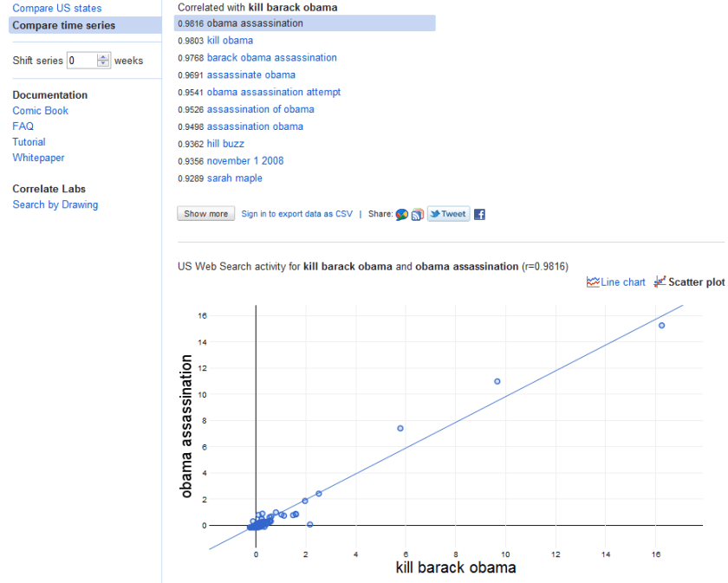Click the top-right outlier scatter plot point
Image resolution: width=728 pixels, height=583 pixels.
[x=661, y=326]
